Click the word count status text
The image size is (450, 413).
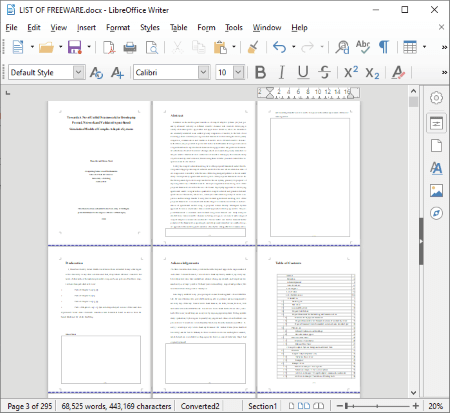116,406
